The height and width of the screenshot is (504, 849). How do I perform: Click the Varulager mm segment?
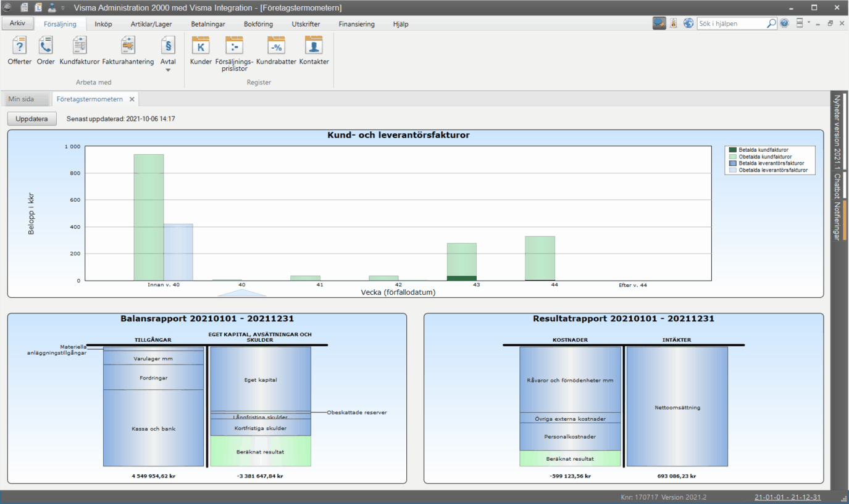(x=153, y=358)
